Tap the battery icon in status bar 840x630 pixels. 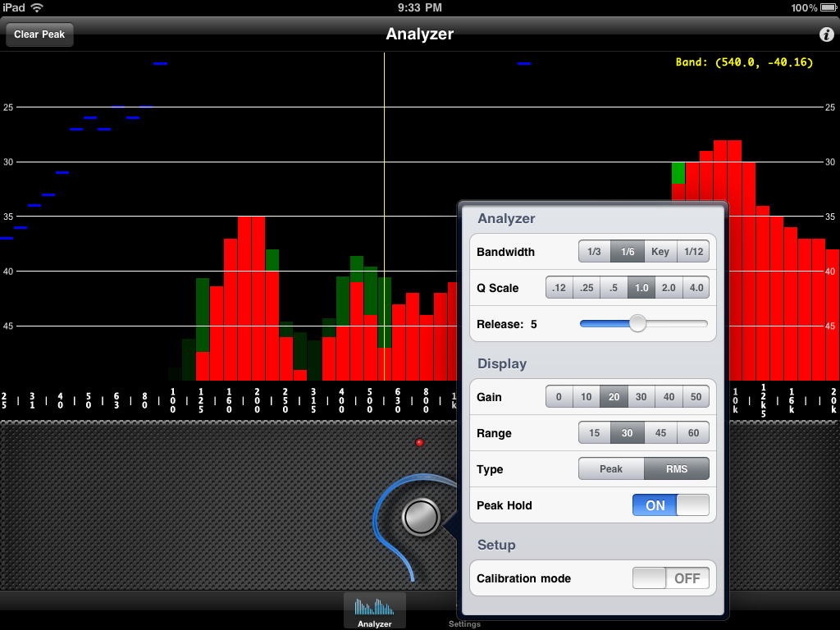(x=828, y=7)
